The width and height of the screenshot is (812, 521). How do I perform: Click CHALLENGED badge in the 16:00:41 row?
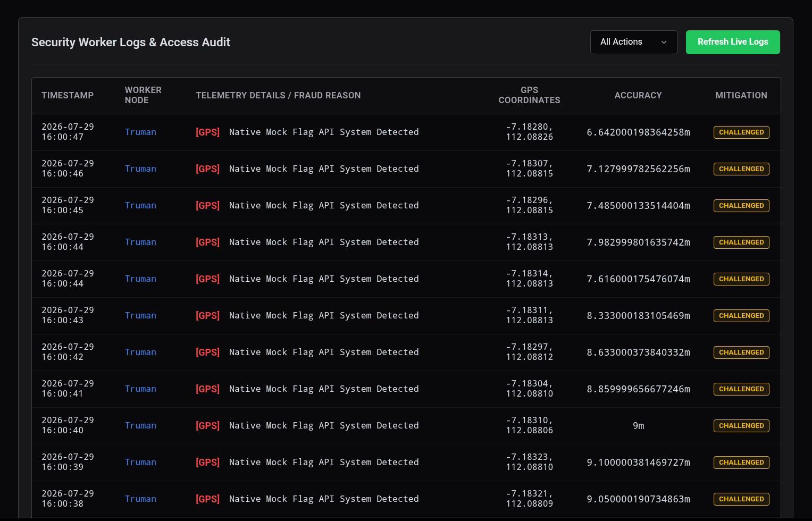tap(741, 389)
